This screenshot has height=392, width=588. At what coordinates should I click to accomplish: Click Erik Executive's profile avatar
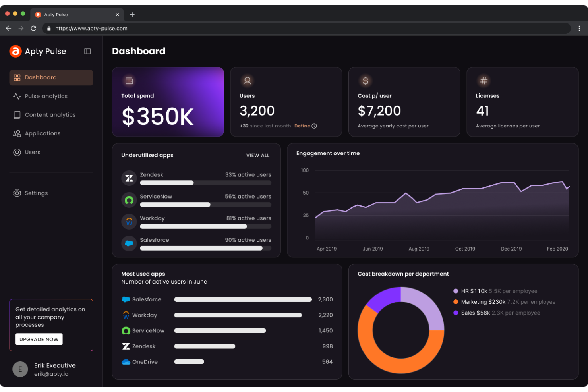pos(20,369)
